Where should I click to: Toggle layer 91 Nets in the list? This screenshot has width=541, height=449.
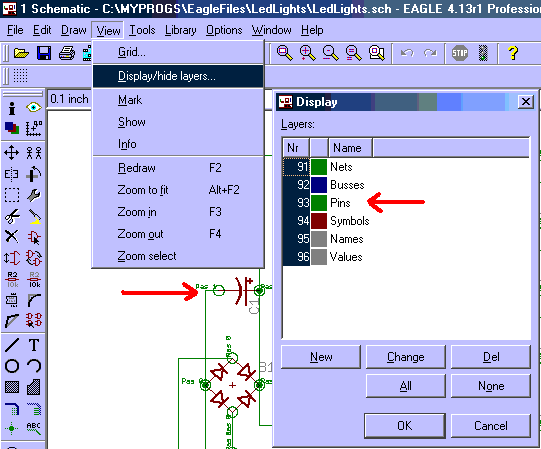pyautogui.click(x=406, y=167)
